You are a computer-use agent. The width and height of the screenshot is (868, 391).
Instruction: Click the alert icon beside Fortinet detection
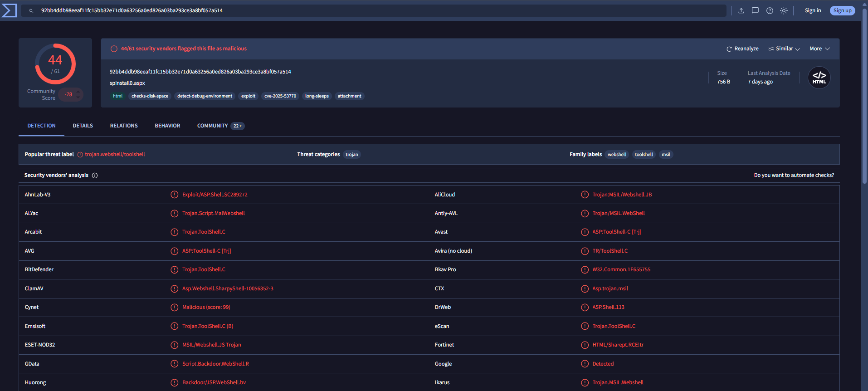(x=585, y=345)
